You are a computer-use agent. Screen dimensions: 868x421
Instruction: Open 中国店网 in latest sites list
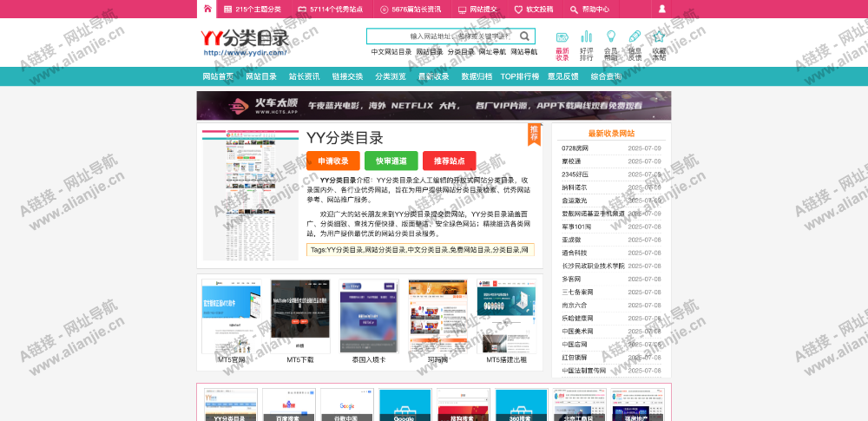pyautogui.click(x=575, y=344)
